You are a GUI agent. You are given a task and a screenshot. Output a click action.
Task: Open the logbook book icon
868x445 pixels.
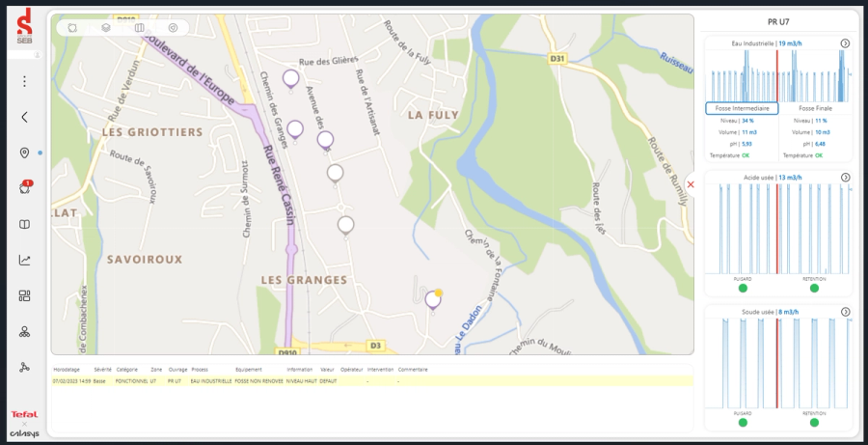(24, 225)
